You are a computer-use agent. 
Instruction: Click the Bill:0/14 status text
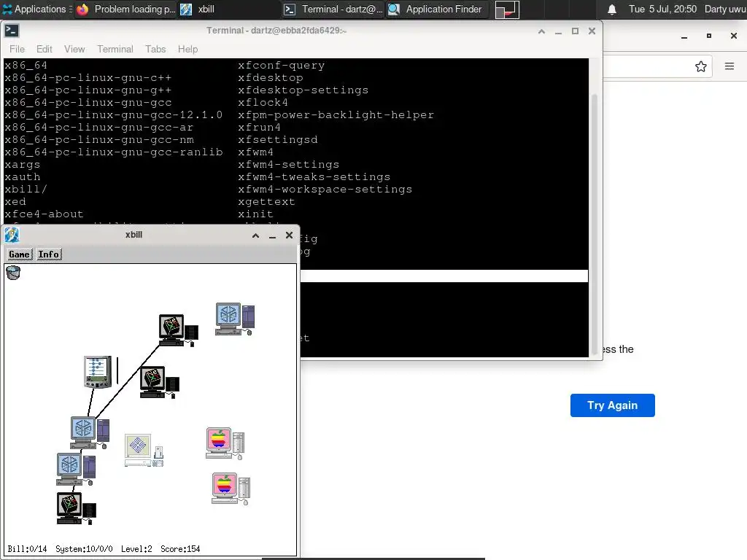[x=27, y=549]
